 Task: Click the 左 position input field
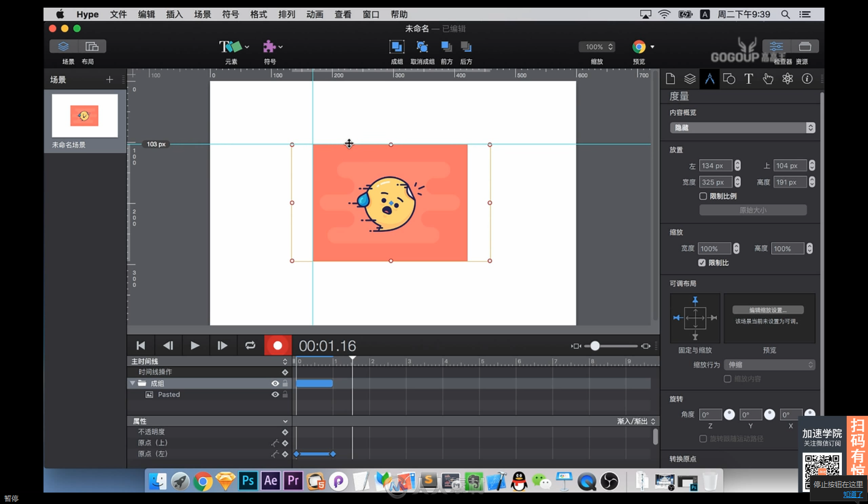(x=716, y=165)
